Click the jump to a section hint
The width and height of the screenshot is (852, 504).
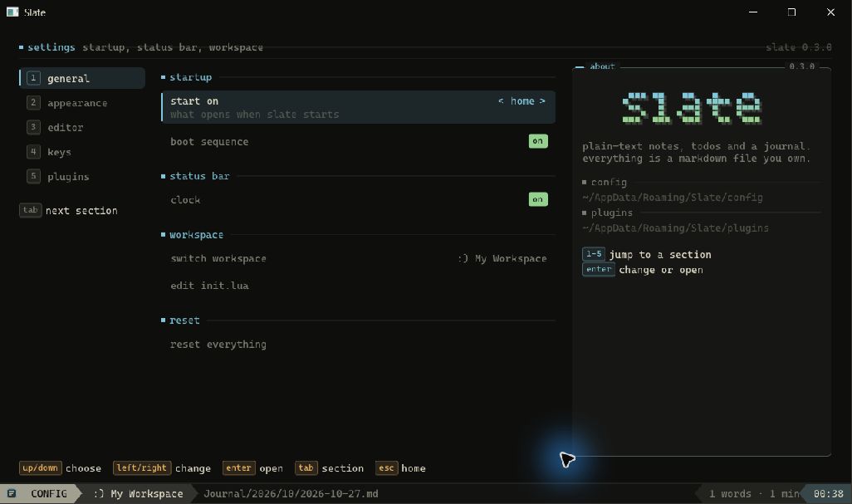659,255
